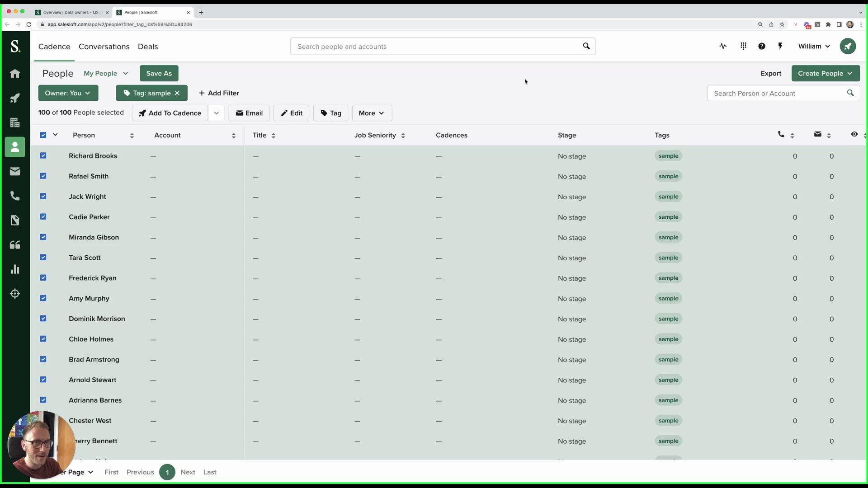The image size is (868, 488).
Task: Click the Email bulk action button
Action: (249, 113)
